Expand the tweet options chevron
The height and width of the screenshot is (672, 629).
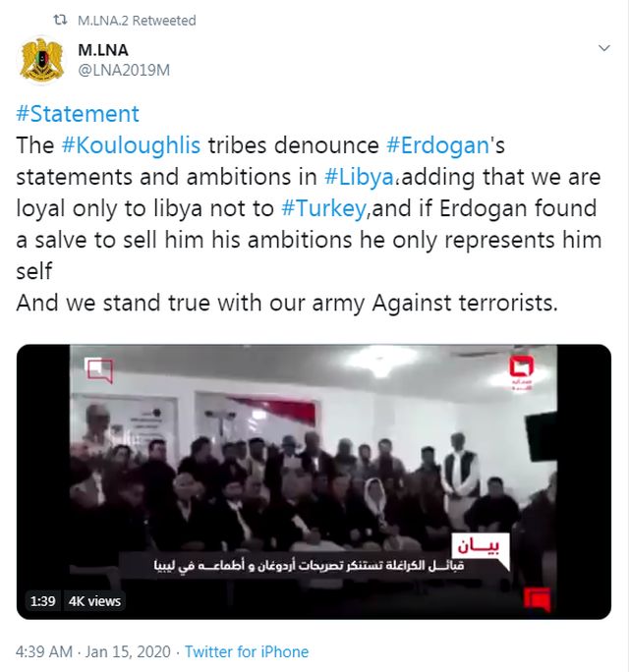tap(603, 48)
